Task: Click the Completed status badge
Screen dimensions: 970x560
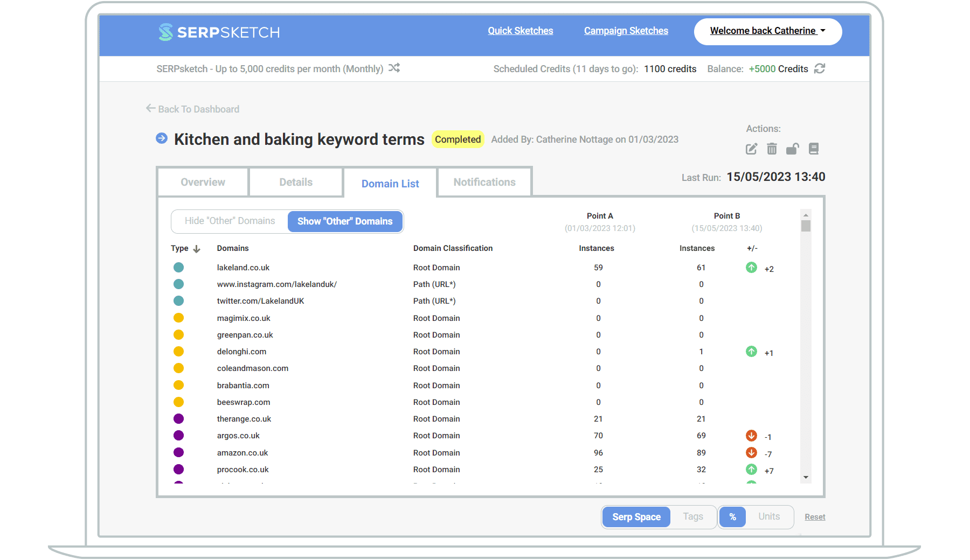Action: click(458, 139)
